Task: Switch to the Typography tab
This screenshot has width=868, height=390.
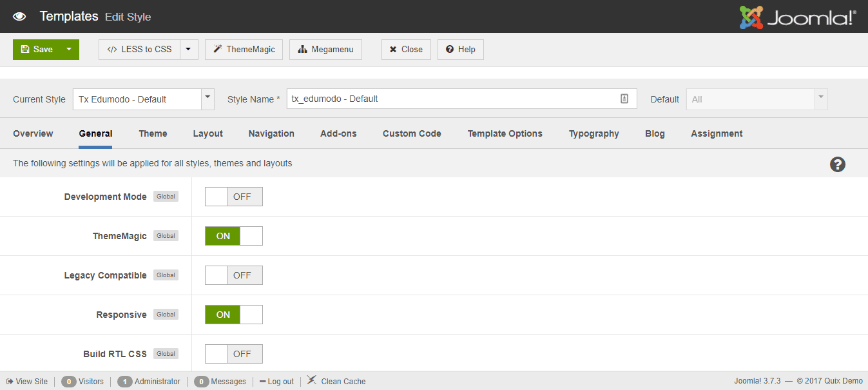Action: click(x=593, y=133)
